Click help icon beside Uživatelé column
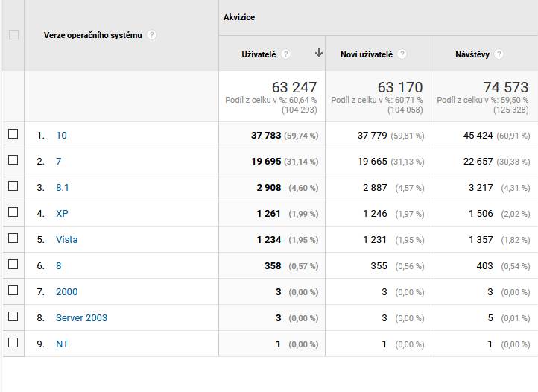The image size is (538, 392). tap(286, 54)
